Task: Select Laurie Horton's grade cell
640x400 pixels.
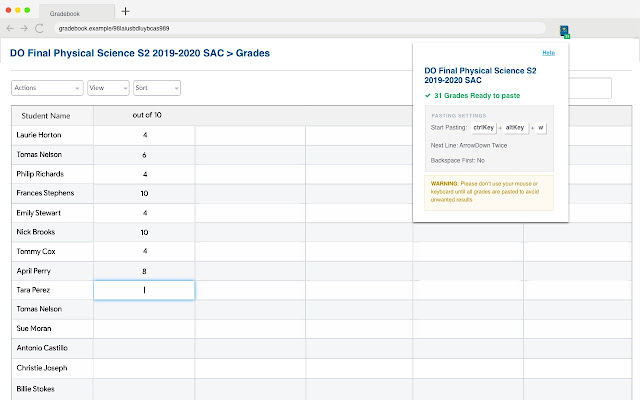Action: (144, 134)
